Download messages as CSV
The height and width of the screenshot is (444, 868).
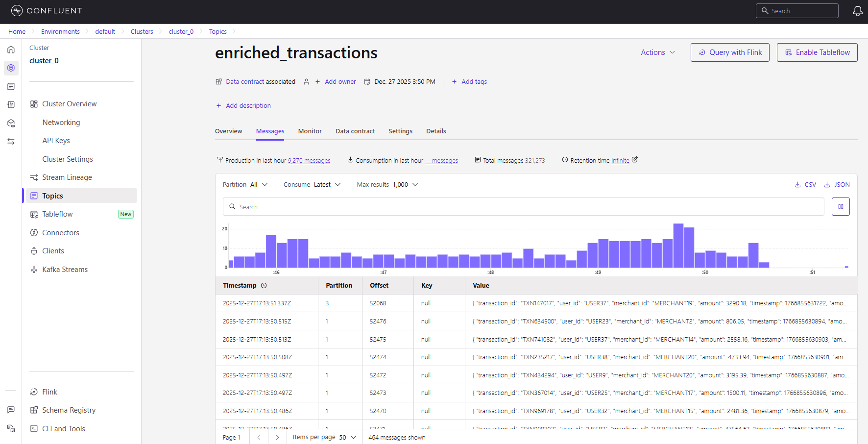point(805,185)
